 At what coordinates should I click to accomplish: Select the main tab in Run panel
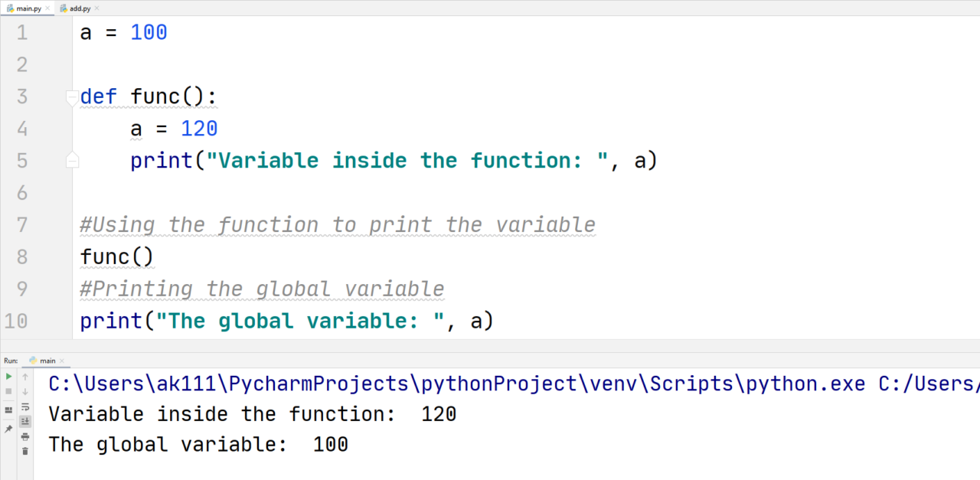coord(47,360)
